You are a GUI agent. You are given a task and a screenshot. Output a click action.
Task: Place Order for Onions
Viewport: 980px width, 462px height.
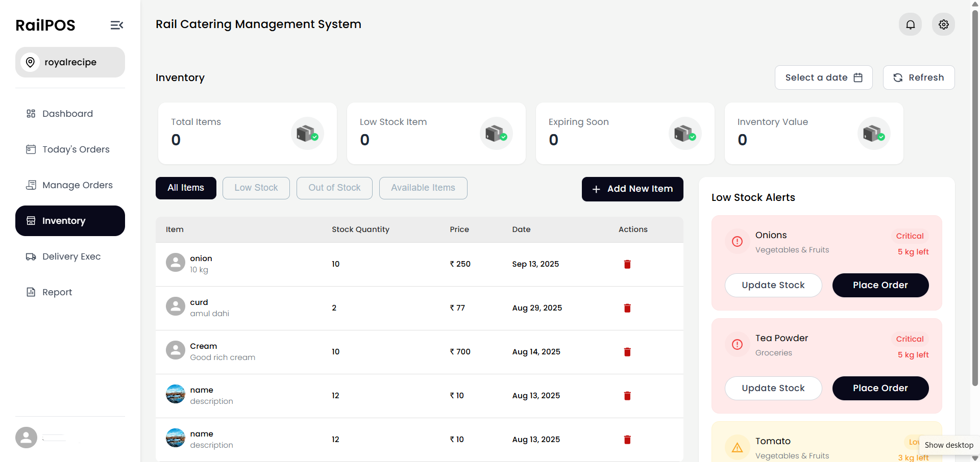point(880,285)
